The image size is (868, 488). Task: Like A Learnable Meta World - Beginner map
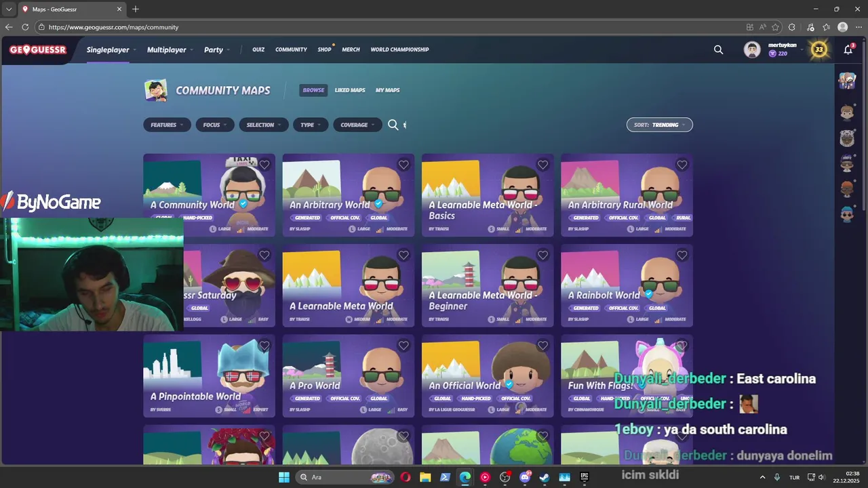click(x=542, y=256)
